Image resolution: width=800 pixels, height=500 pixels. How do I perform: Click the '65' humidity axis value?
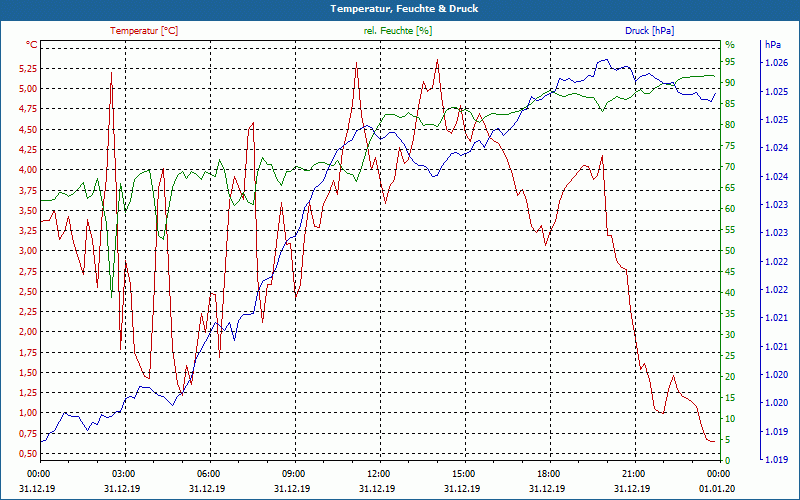tap(730, 188)
